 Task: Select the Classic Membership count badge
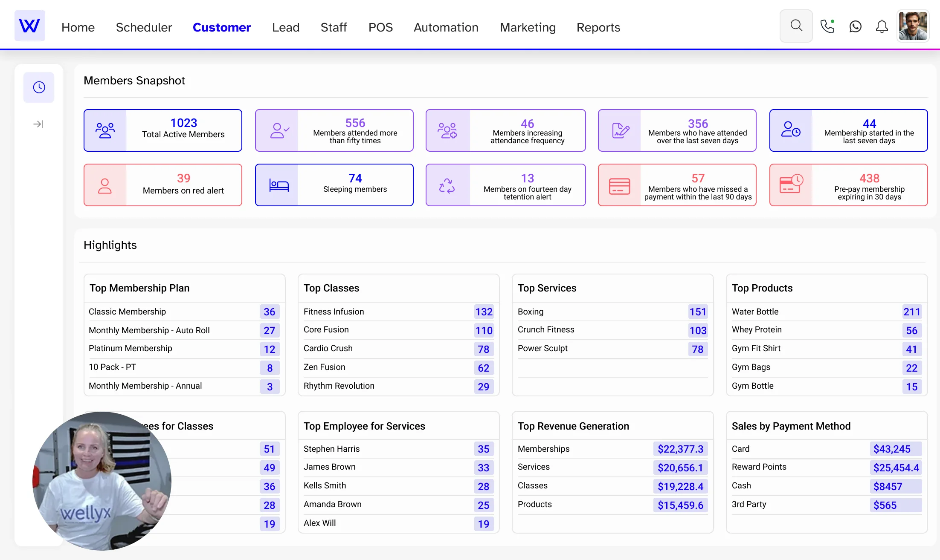pos(270,312)
